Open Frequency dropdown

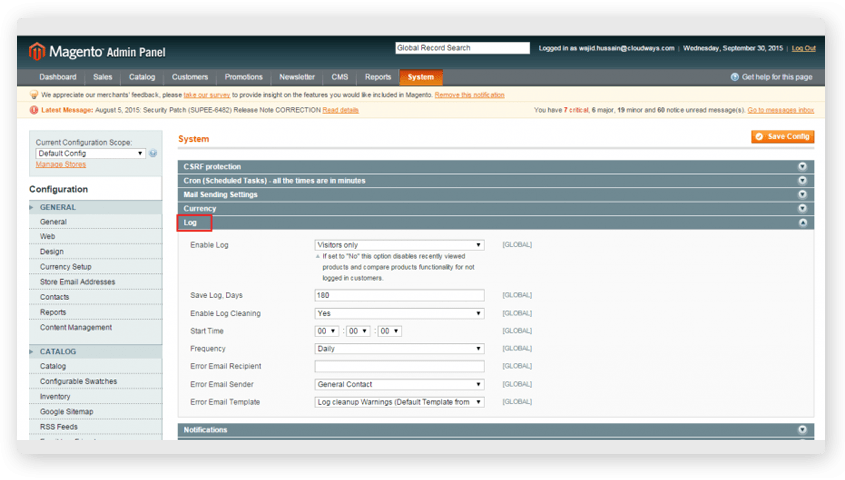click(x=399, y=349)
